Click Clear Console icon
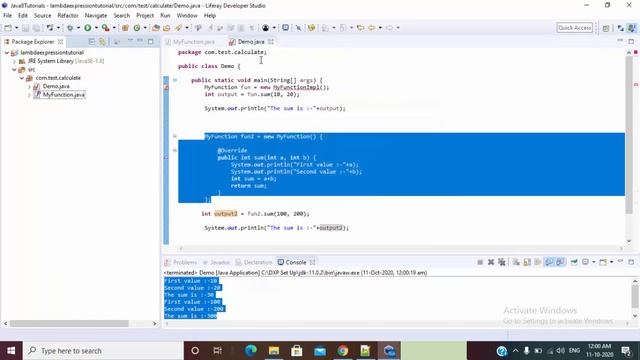The width and height of the screenshot is (640, 360). click(516, 262)
